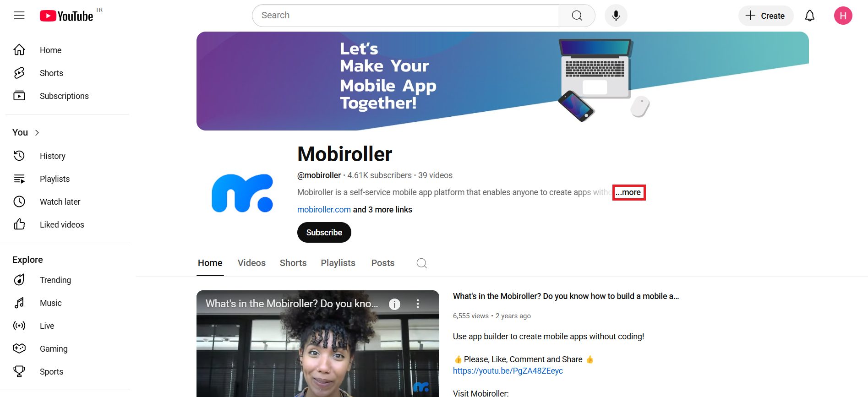Expand the You section chevron
The height and width of the screenshot is (397, 868).
pos(37,132)
